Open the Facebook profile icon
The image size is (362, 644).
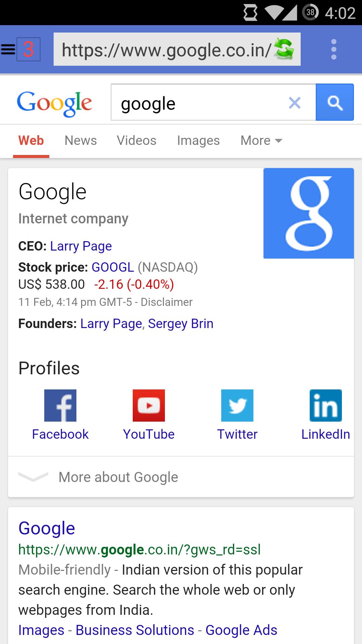[x=60, y=405]
